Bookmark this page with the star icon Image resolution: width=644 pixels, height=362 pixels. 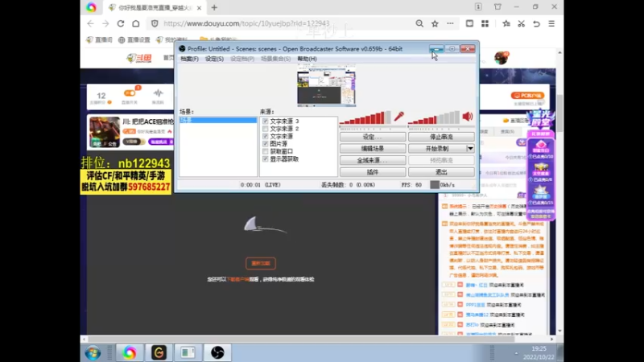point(435,24)
